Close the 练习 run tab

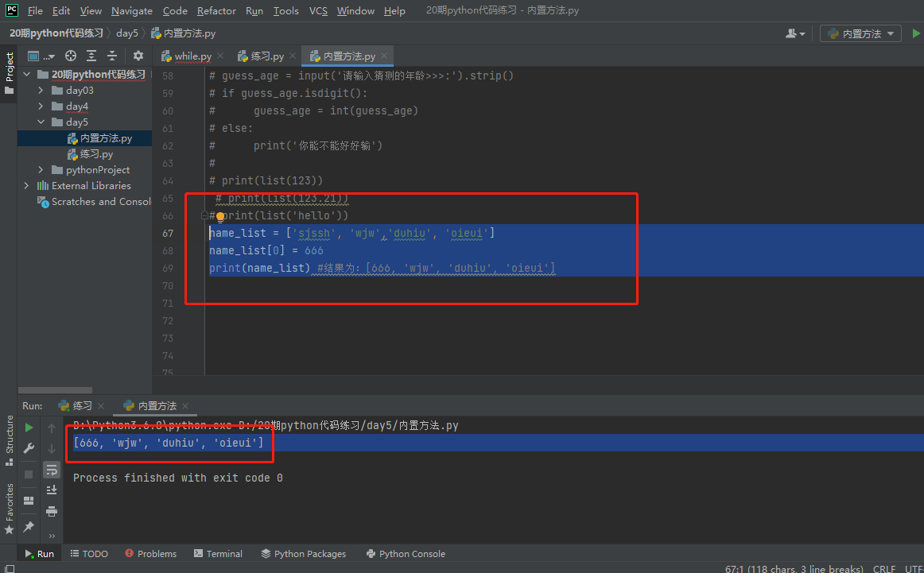pyautogui.click(x=101, y=406)
